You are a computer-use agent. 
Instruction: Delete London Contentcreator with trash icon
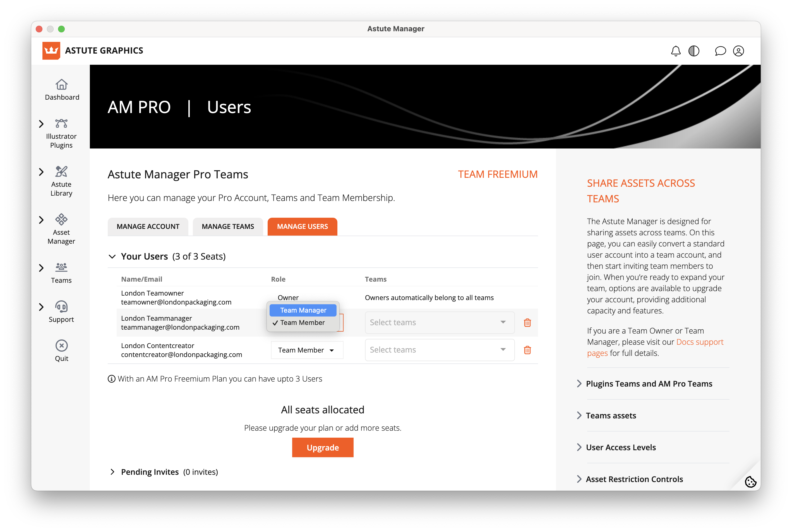[527, 350]
